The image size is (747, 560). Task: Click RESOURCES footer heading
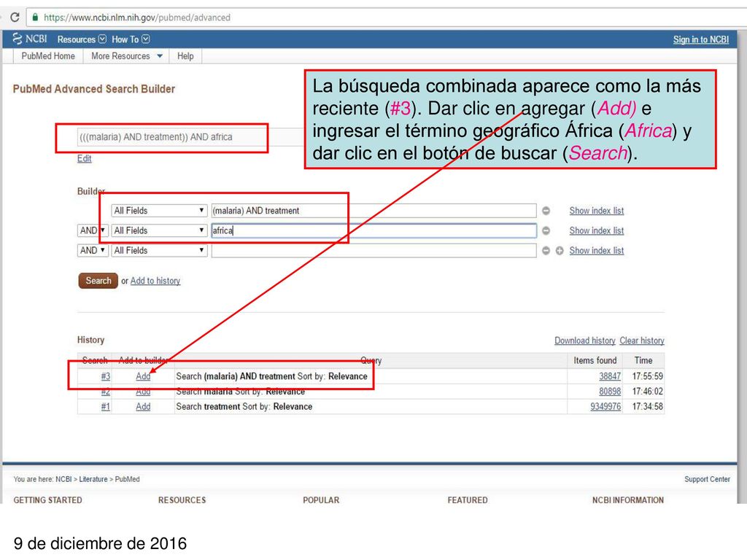(x=182, y=500)
